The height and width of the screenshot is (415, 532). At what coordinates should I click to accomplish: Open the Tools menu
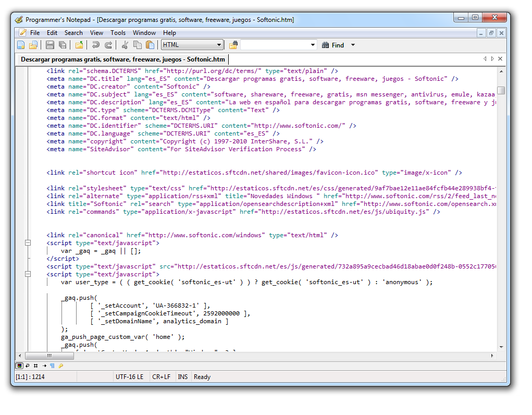click(x=118, y=32)
